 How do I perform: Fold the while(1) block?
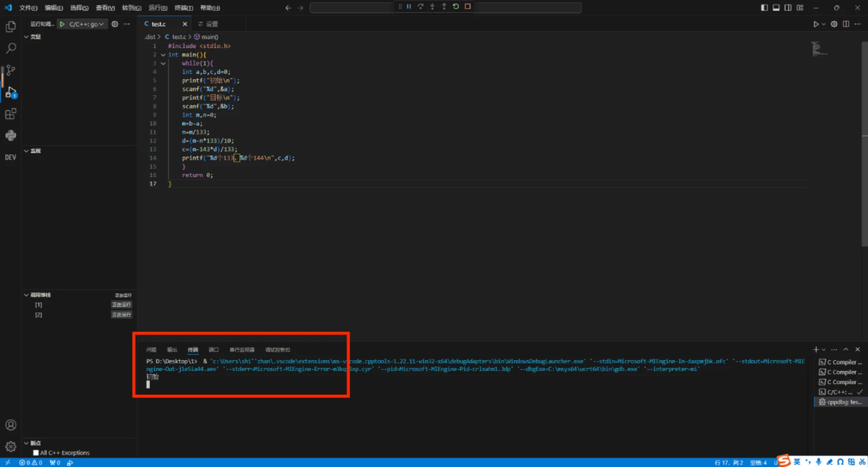[163, 63]
